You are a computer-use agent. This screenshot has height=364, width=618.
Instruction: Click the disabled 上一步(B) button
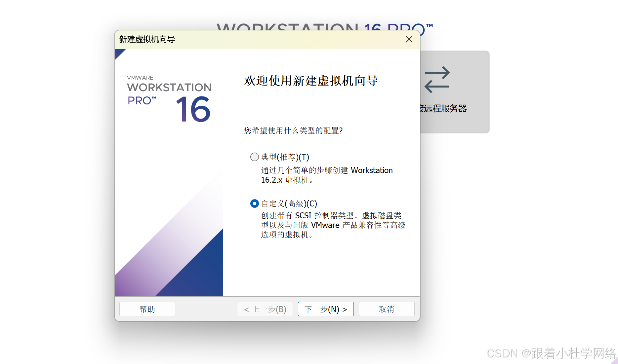coord(265,309)
